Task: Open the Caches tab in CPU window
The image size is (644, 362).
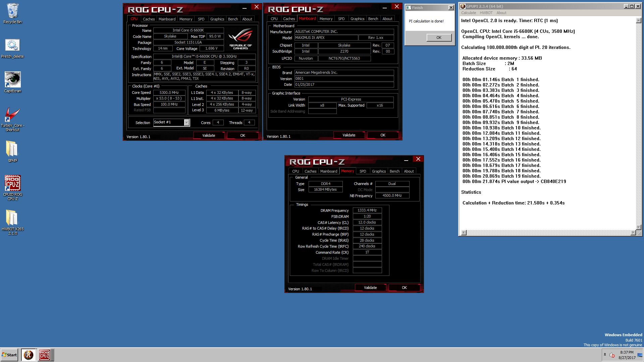Action: [x=149, y=19]
